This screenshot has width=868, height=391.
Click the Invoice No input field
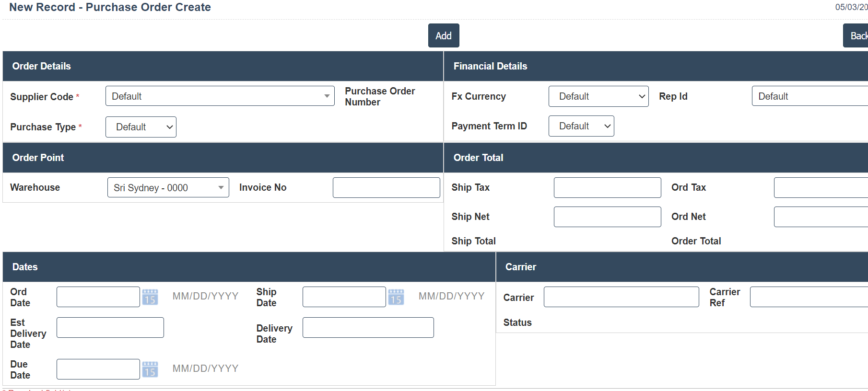coord(386,188)
